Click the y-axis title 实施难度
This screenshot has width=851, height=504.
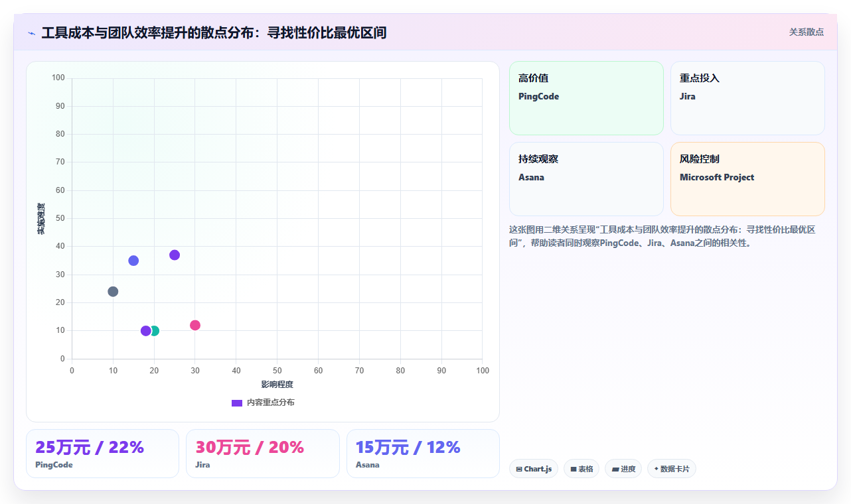pos(41,219)
